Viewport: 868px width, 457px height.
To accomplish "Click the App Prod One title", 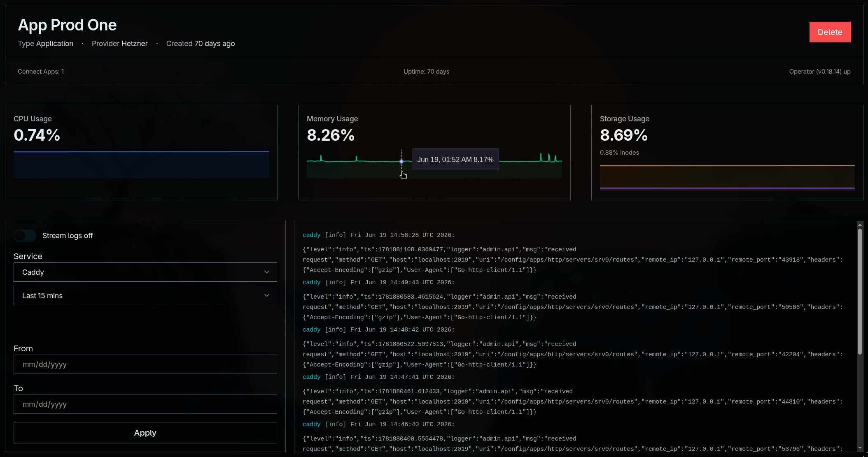I will (67, 25).
